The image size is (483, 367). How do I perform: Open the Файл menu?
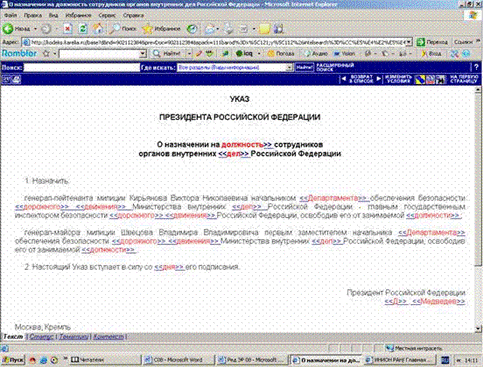pos(11,15)
